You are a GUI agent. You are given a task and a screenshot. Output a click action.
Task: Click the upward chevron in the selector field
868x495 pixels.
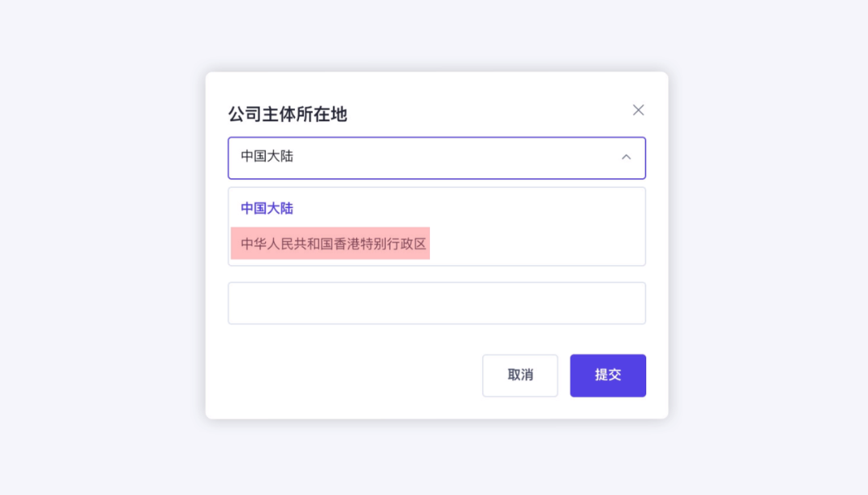pos(626,157)
